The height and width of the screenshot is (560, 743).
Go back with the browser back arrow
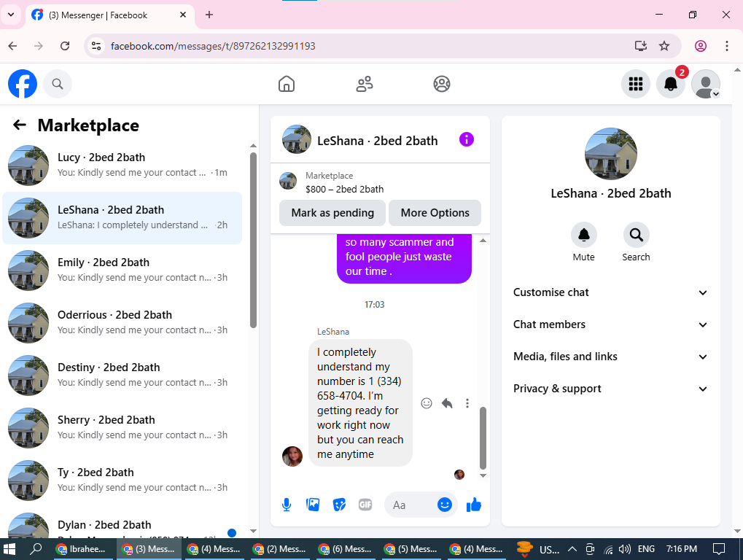(x=13, y=46)
